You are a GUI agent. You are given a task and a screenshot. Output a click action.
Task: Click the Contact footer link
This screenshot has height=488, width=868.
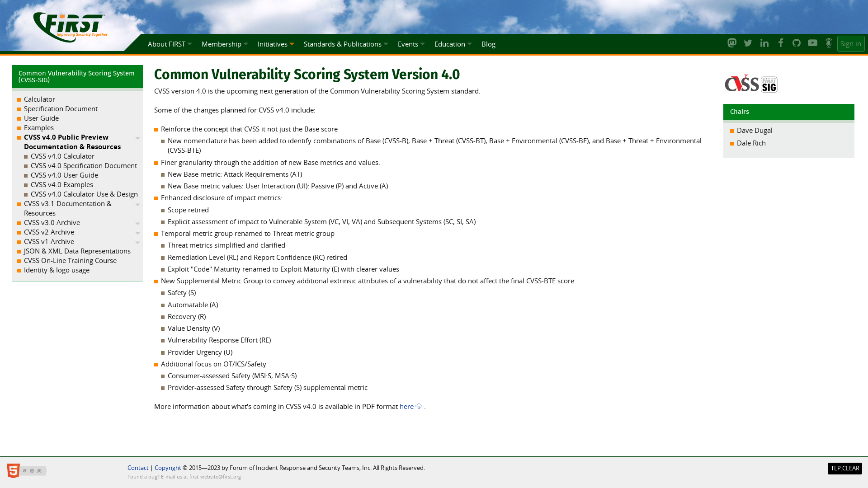click(x=138, y=468)
